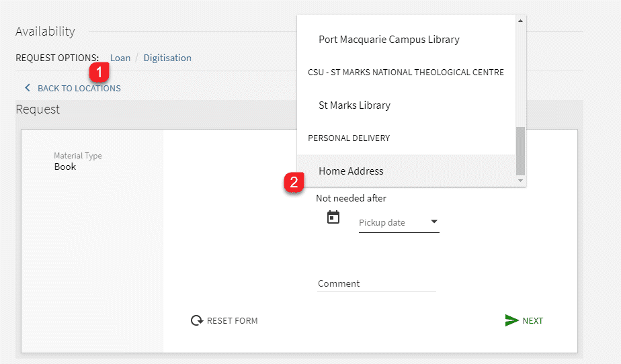
Task: Click the Pickup date field
Action: [x=399, y=223]
